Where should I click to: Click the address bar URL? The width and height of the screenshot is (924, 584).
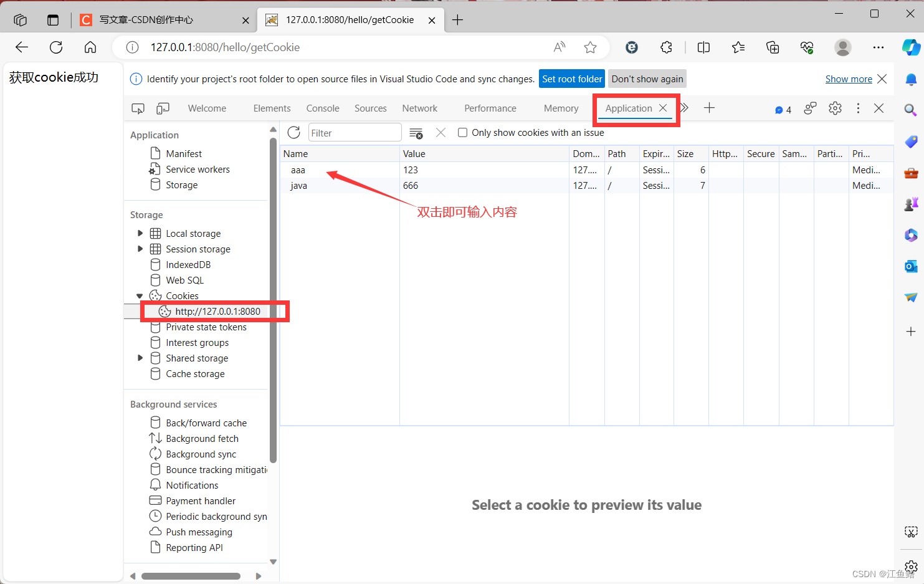pyautogui.click(x=225, y=47)
